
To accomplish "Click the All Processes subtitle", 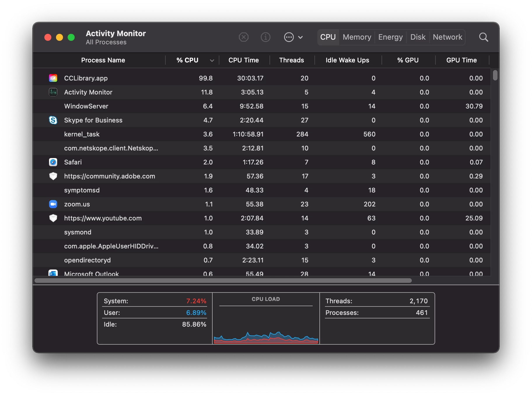I will tap(106, 42).
